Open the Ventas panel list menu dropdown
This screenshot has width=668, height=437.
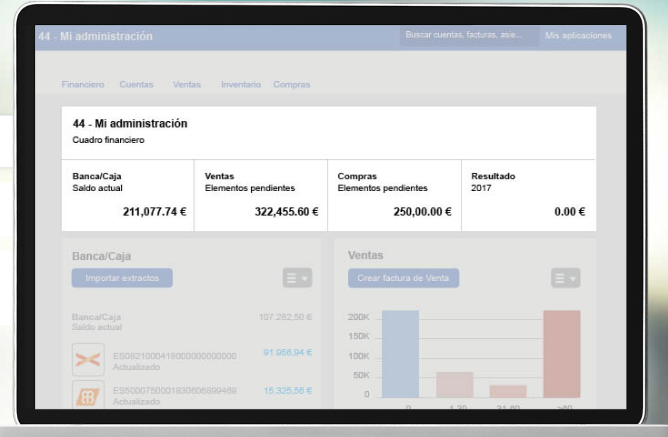[565, 278]
